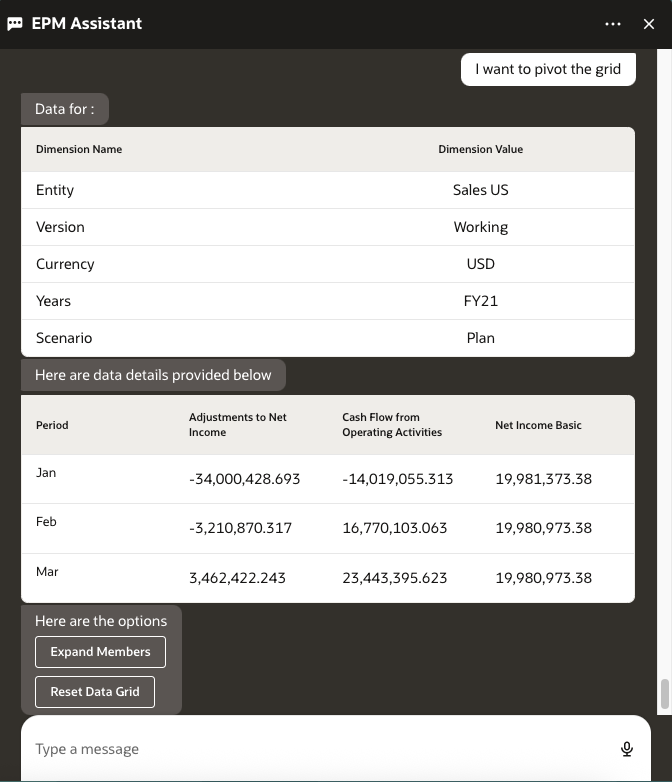Click the Adjustments to Net Income header
Viewport: 672px width, 782px height.
point(238,425)
